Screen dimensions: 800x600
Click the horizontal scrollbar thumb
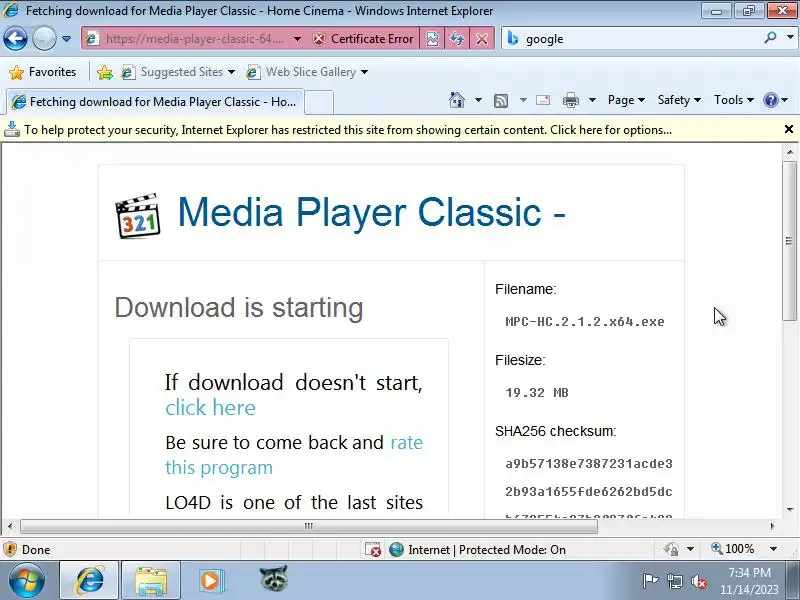(308, 526)
